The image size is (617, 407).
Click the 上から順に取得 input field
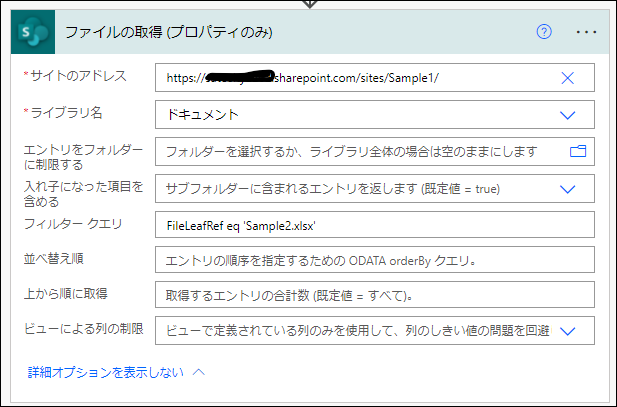375,295
